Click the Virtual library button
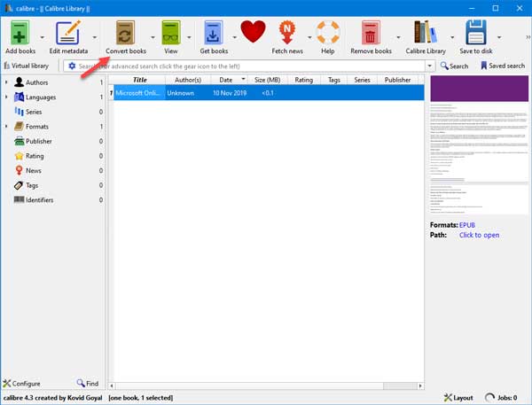This screenshot has width=532, height=405. click(x=27, y=66)
